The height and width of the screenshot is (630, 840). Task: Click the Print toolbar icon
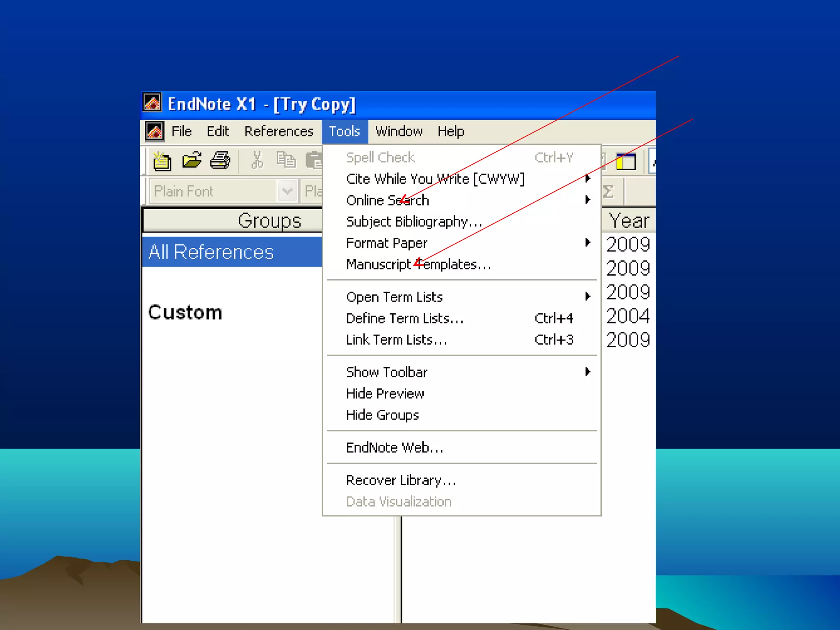(x=220, y=160)
